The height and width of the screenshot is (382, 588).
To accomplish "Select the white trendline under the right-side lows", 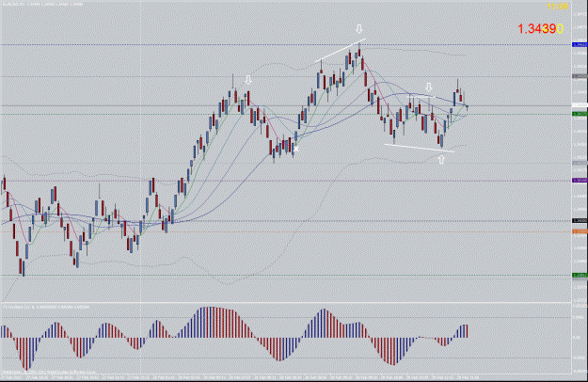I will 420,148.
